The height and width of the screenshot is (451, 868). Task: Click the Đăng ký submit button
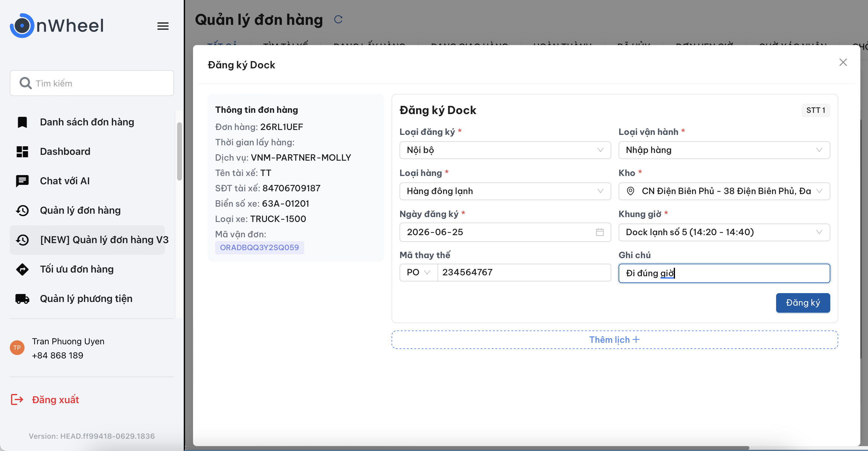803,303
